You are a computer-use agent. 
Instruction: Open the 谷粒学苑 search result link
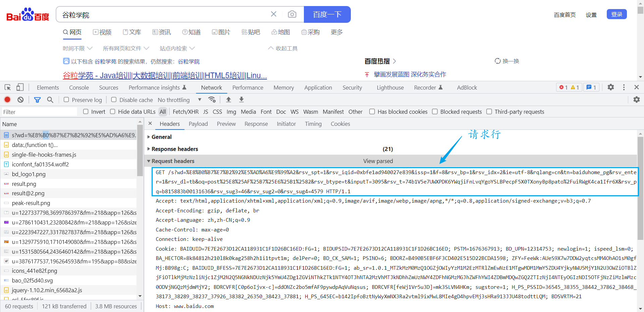[x=165, y=75]
